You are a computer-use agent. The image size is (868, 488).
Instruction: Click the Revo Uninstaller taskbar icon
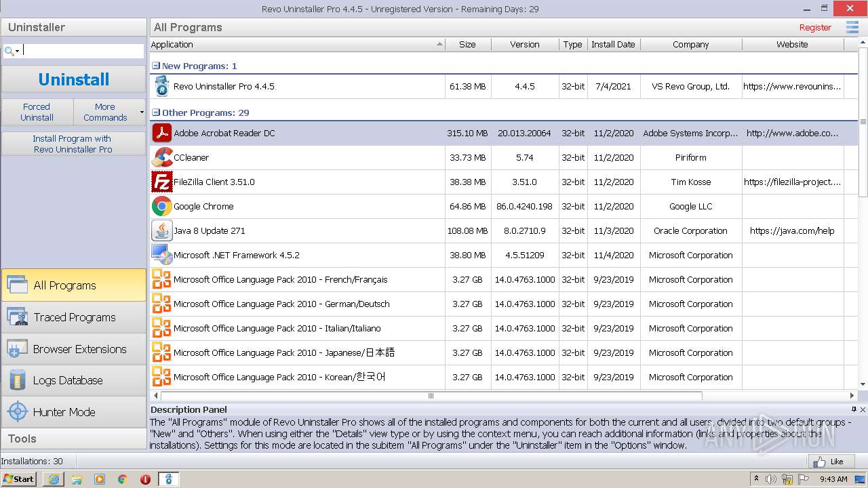click(x=169, y=479)
